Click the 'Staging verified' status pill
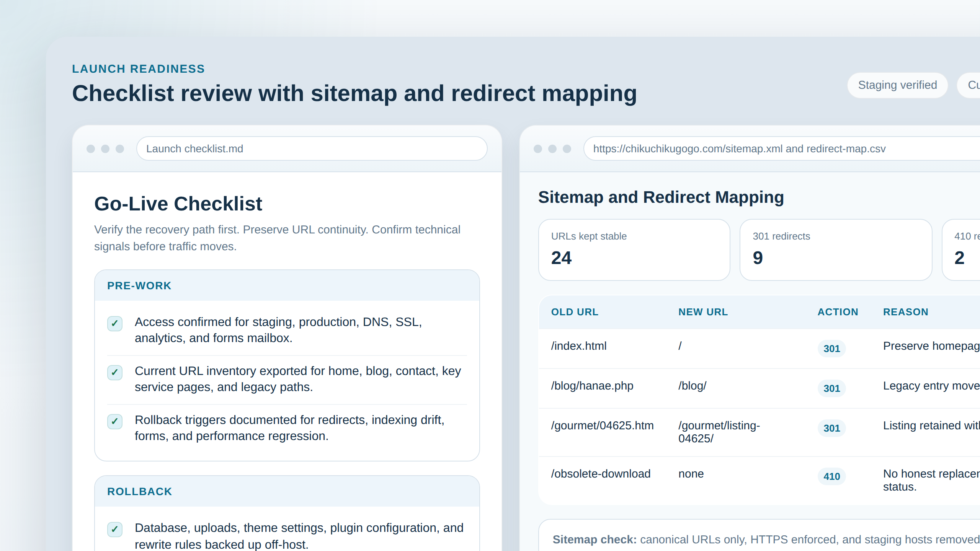980x551 pixels. coord(897,85)
